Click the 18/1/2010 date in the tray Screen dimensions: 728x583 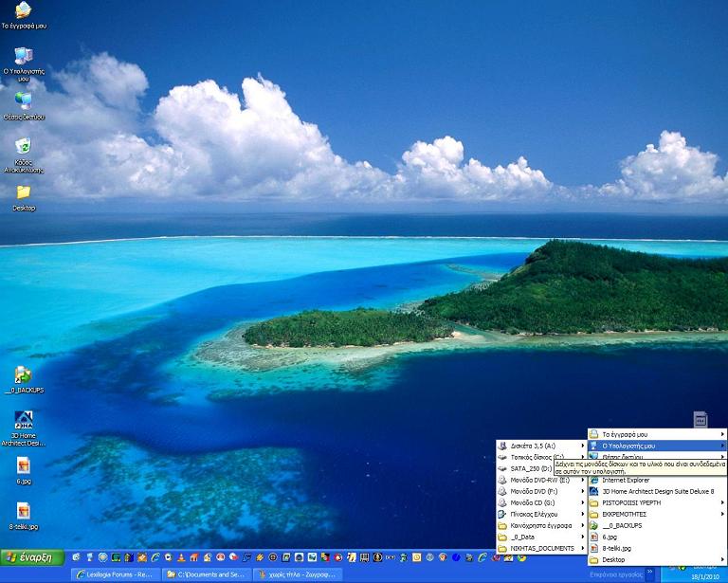(705, 577)
